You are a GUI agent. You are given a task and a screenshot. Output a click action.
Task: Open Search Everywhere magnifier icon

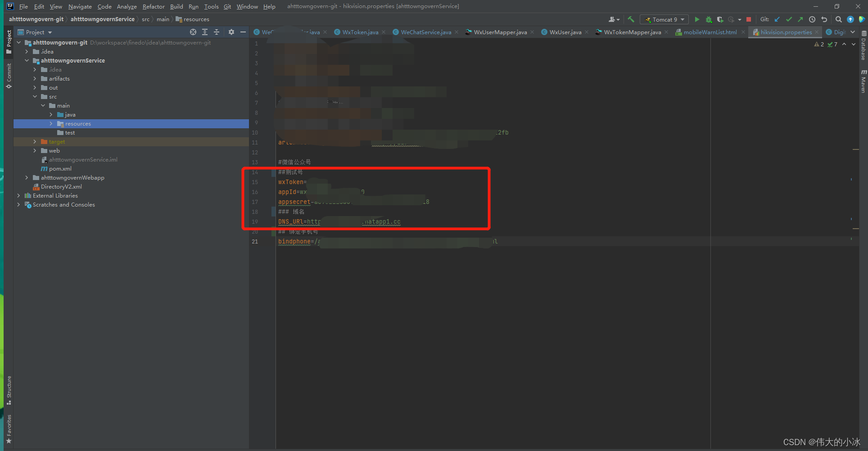coord(838,19)
